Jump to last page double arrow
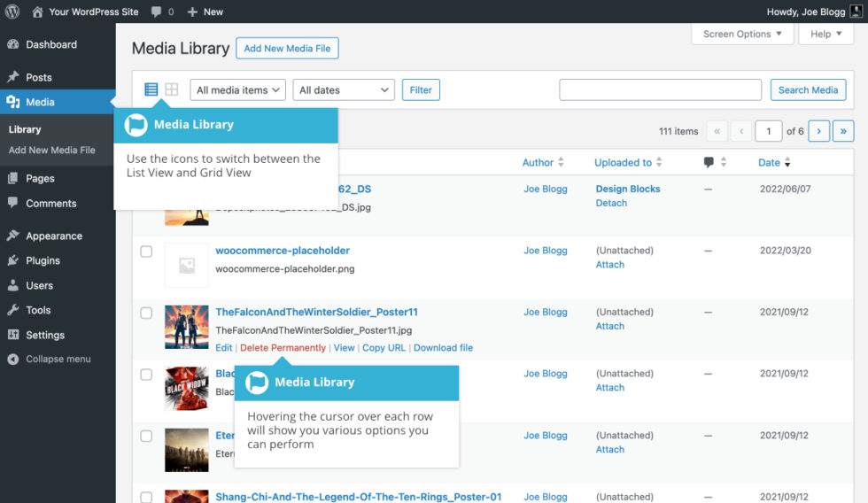Viewport: 868px width, 503px height. pos(843,131)
